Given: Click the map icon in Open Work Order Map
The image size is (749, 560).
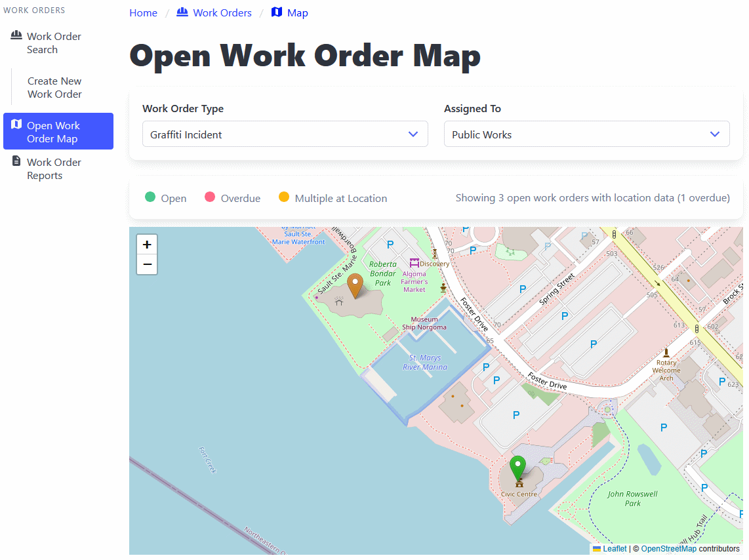Looking at the screenshot, I should pos(16,124).
